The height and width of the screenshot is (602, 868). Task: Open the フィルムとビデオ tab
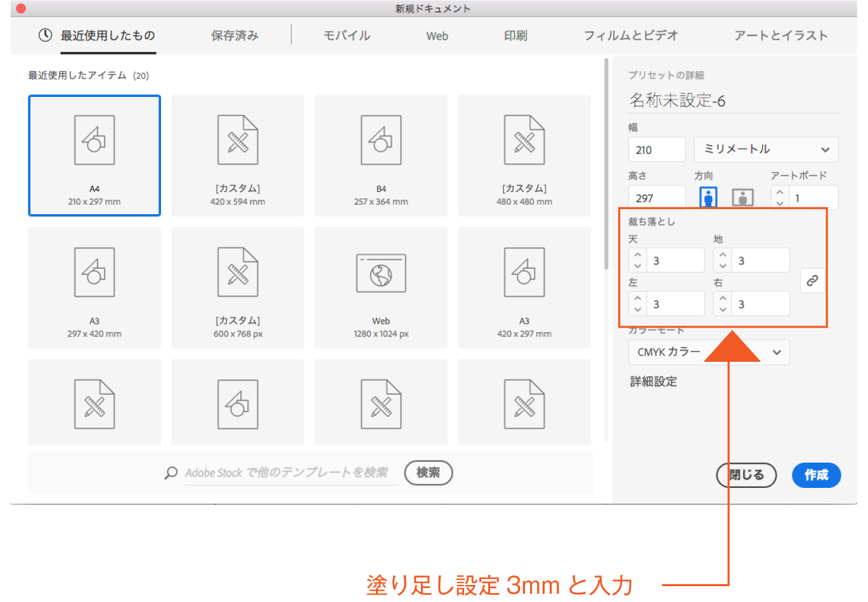[631, 35]
